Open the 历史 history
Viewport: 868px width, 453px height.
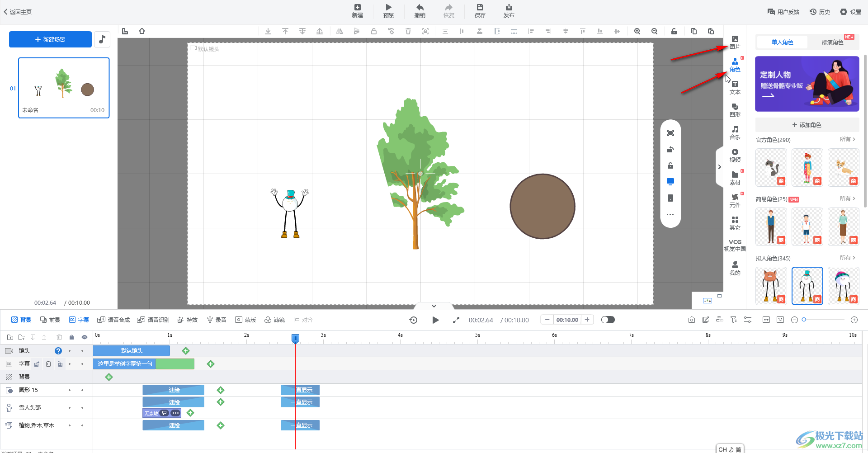click(x=820, y=12)
